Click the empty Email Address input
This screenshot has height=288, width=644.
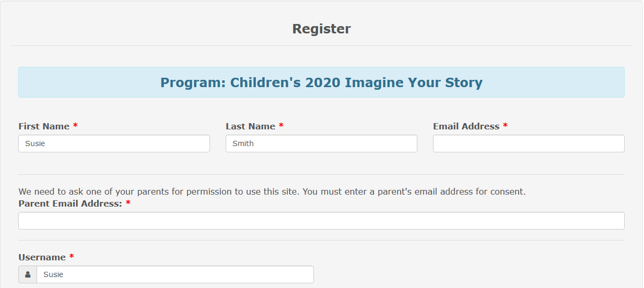point(529,143)
